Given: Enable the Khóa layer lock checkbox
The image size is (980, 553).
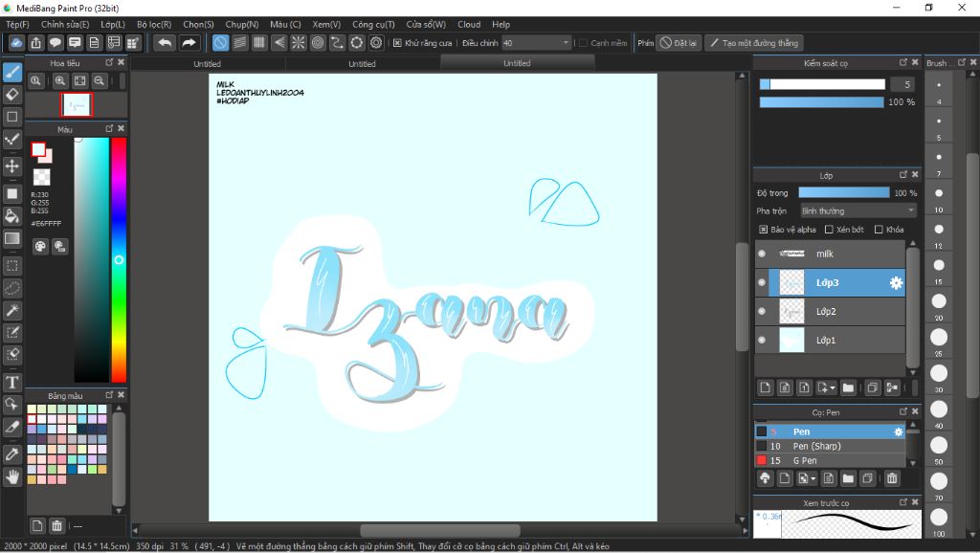Looking at the screenshot, I should (x=879, y=230).
